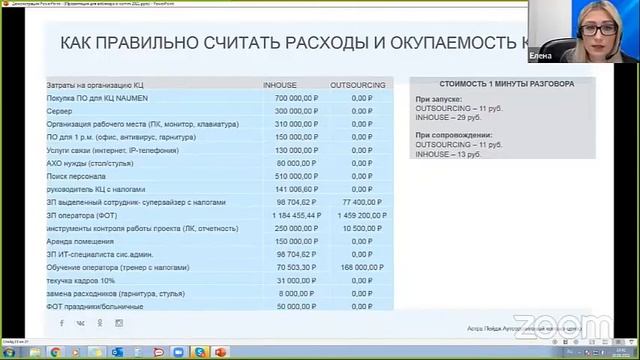640x360 pixels.
Task: Click the value 80 000,00 ₽
Action: pyautogui.click(x=296, y=163)
